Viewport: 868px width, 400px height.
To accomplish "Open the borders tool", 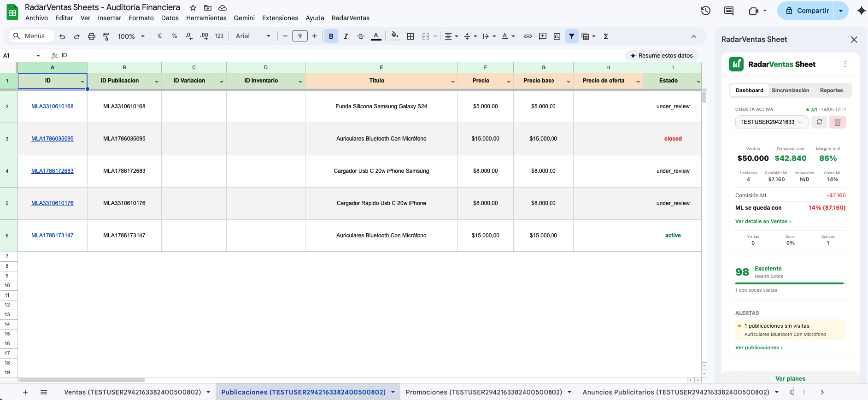I will pyautogui.click(x=411, y=36).
